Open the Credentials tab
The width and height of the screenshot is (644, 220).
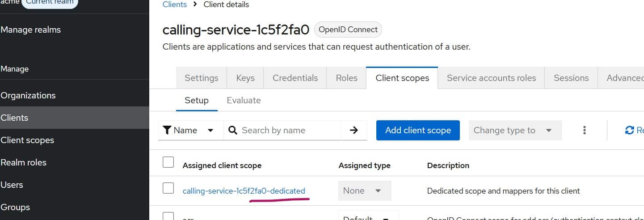coord(295,78)
